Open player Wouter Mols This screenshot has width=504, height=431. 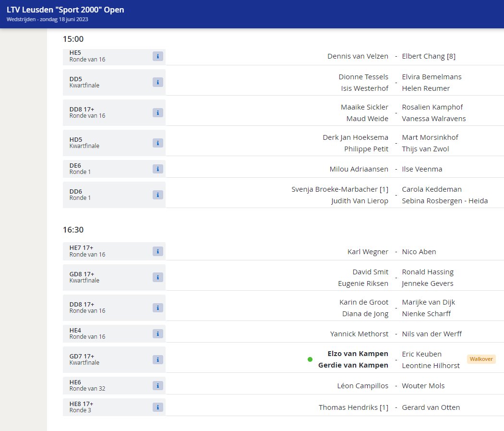tap(423, 386)
